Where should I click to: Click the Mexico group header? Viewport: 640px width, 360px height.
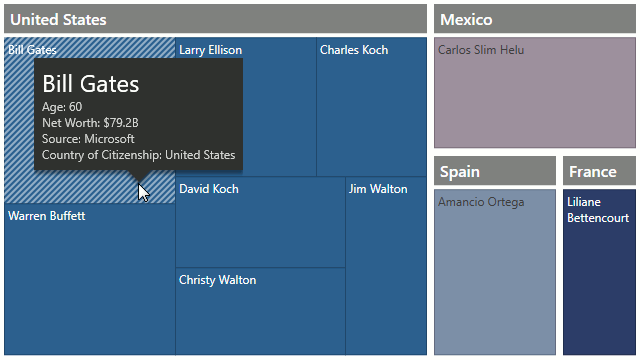[535, 19]
